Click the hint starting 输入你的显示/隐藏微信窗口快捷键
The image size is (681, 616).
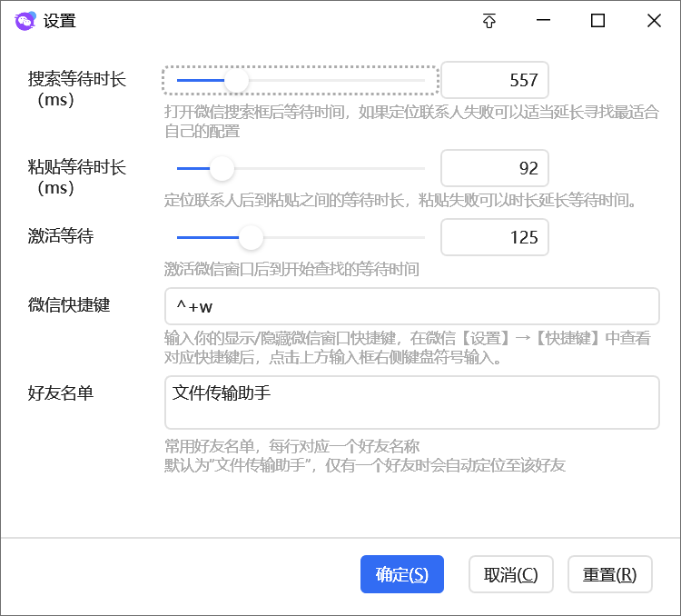coord(407,347)
